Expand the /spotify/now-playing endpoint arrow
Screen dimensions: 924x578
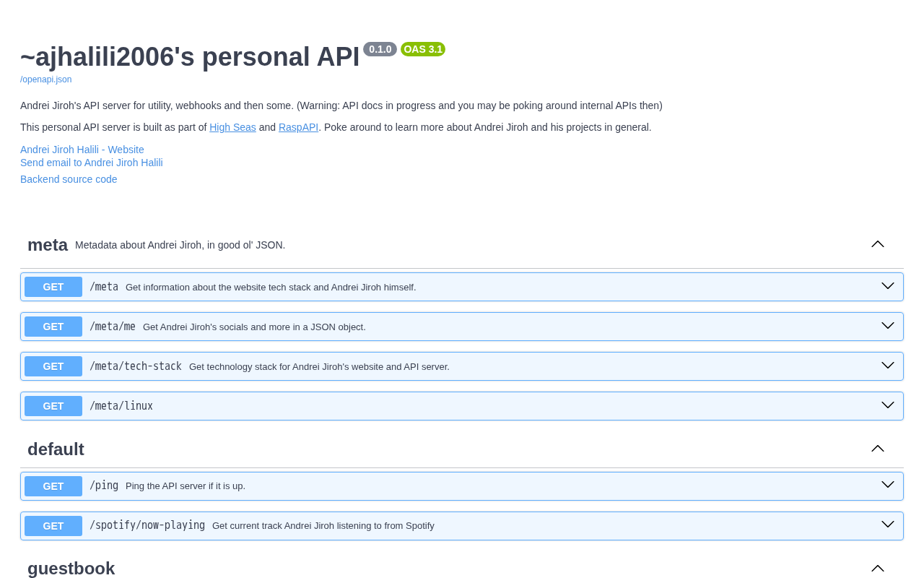tap(888, 525)
